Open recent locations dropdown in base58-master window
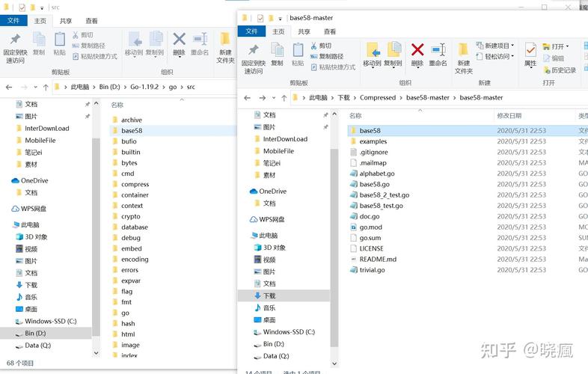Screen dimensions: 588x374 pos(274,98)
